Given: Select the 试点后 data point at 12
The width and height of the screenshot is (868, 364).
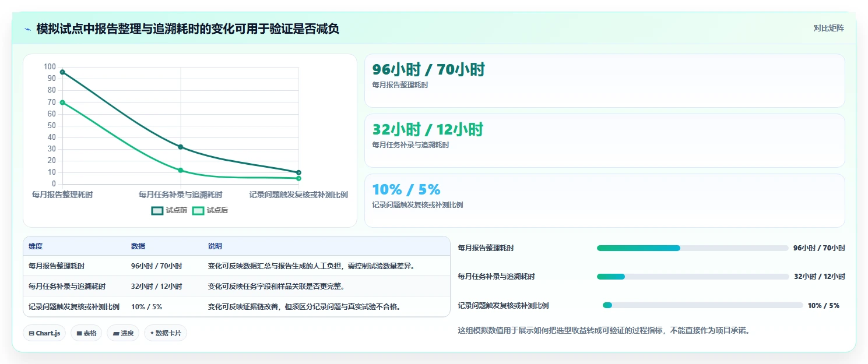Looking at the screenshot, I should point(181,170).
